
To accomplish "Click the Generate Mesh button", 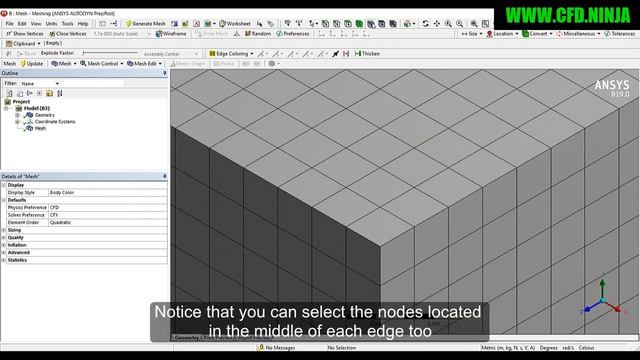I will (146, 24).
